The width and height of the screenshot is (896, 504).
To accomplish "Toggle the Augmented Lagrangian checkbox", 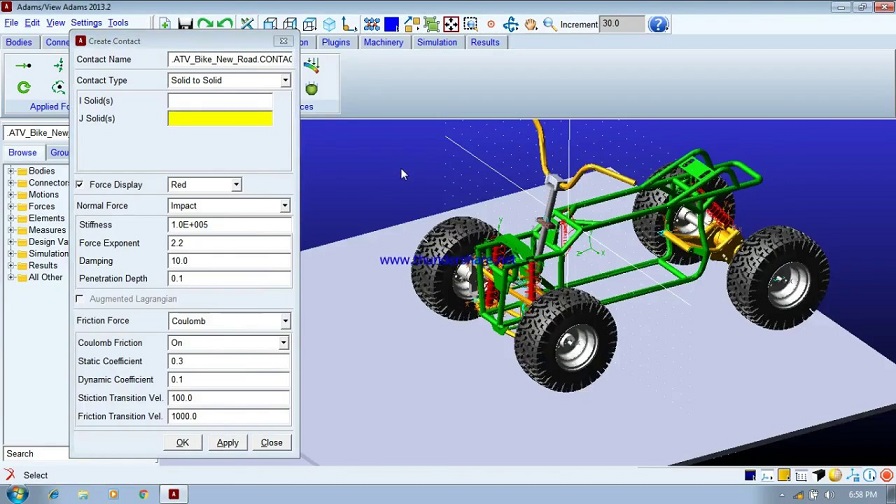I will (79, 298).
